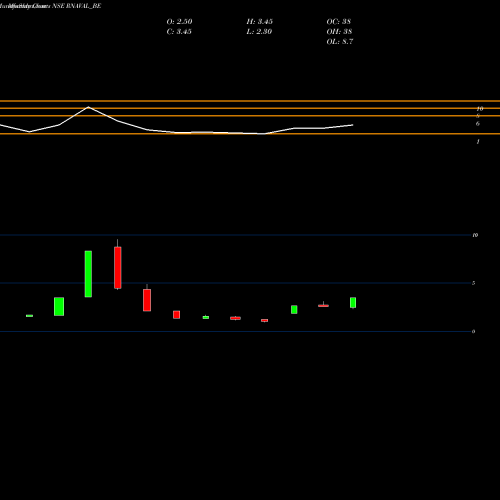Click the peak of the white indicator line

point(88,107)
